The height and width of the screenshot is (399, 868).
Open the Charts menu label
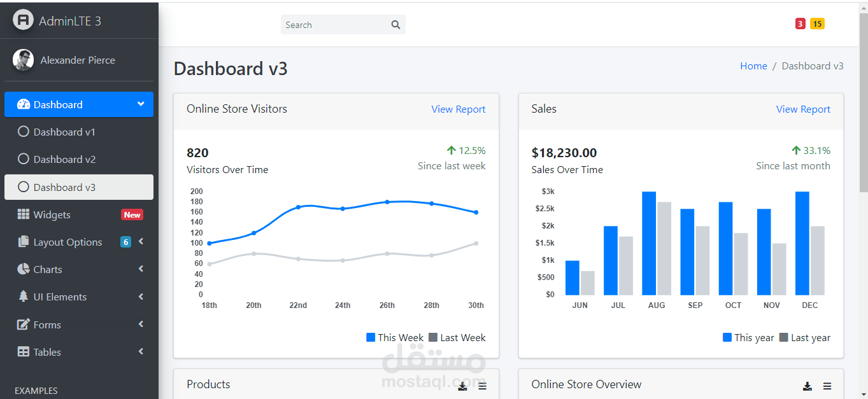click(x=48, y=269)
